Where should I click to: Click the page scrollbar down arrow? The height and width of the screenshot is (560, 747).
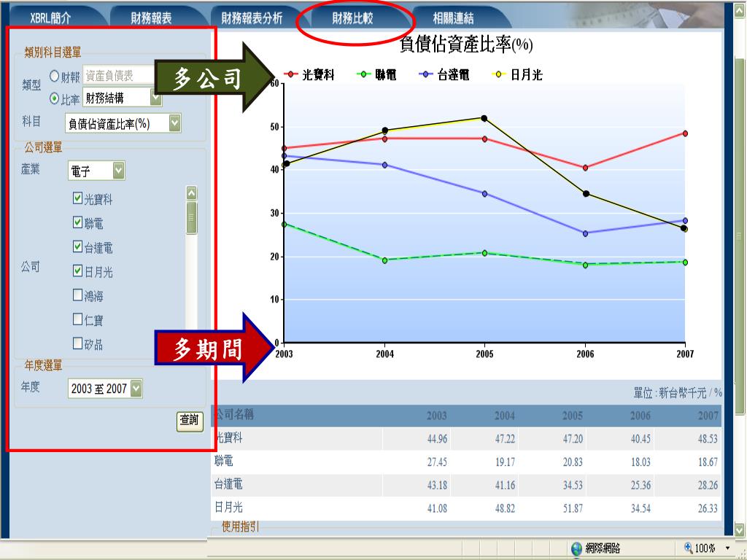tap(740, 529)
